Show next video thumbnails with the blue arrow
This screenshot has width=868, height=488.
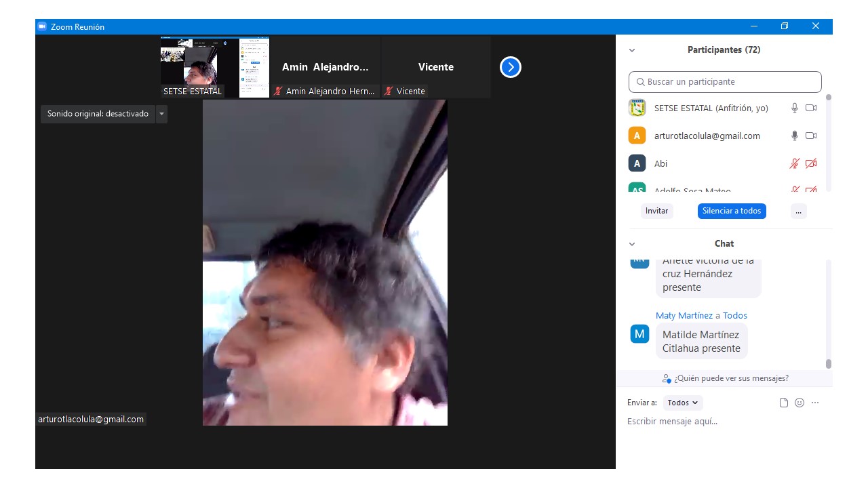coord(511,67)
